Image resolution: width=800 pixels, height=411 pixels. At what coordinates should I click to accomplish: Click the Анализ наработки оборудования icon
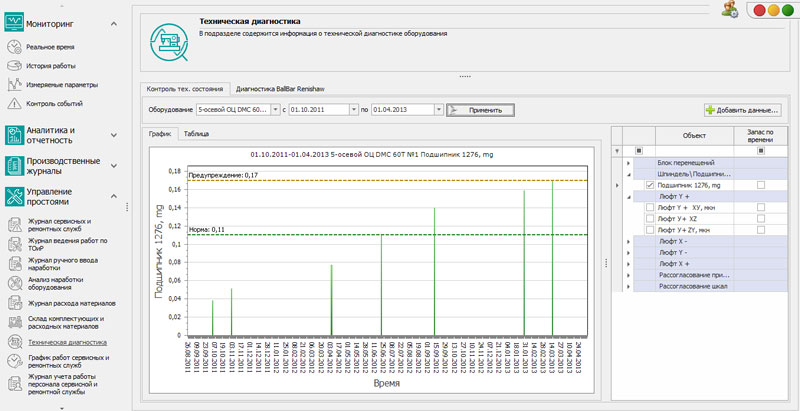point(14,283)
